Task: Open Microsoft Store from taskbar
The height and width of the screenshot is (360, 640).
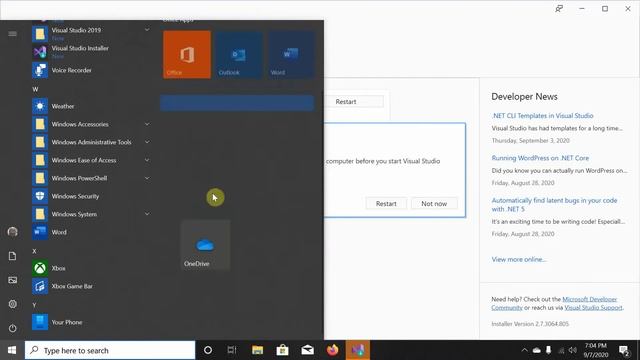Action: (282, 350)
